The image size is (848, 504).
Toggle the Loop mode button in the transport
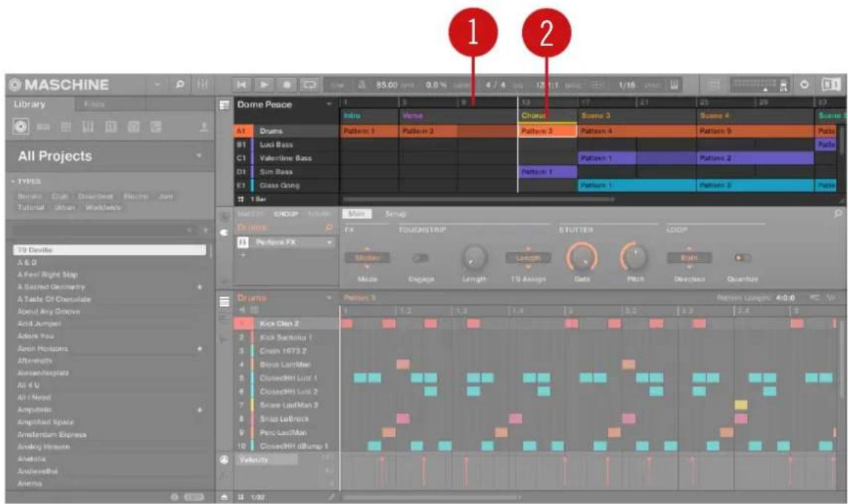point(310,84)
